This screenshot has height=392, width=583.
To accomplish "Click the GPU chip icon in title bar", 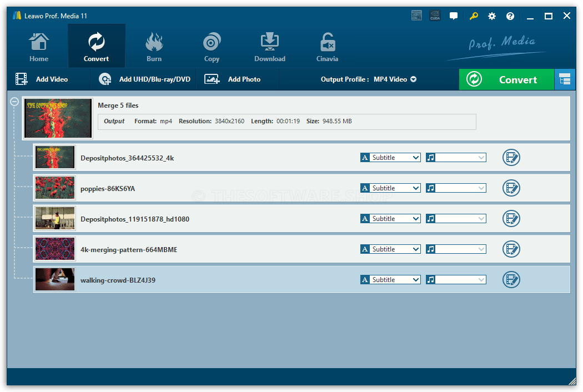I will 416,16.
